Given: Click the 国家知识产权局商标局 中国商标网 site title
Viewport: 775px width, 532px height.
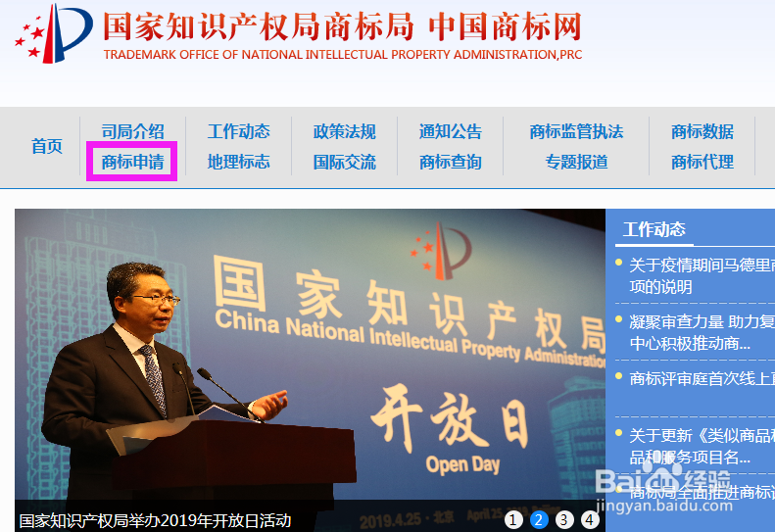Looking at the screenshot, I should (x=342, y=26).
